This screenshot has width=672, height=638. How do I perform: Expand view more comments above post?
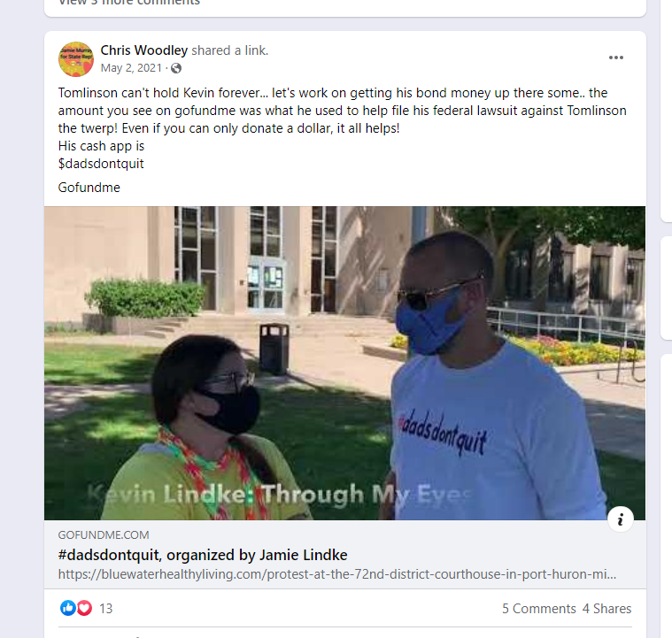129,2
